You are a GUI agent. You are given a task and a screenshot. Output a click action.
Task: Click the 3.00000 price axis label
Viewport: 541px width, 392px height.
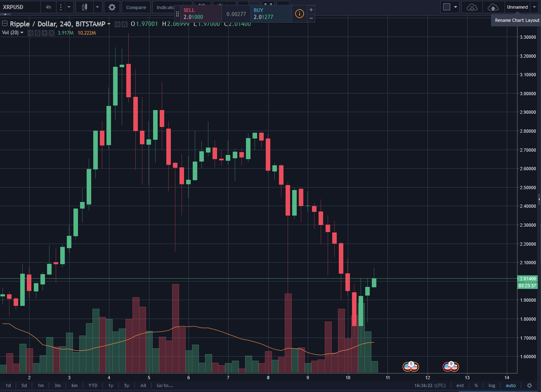pyautogui.click(x=528, y=94)
